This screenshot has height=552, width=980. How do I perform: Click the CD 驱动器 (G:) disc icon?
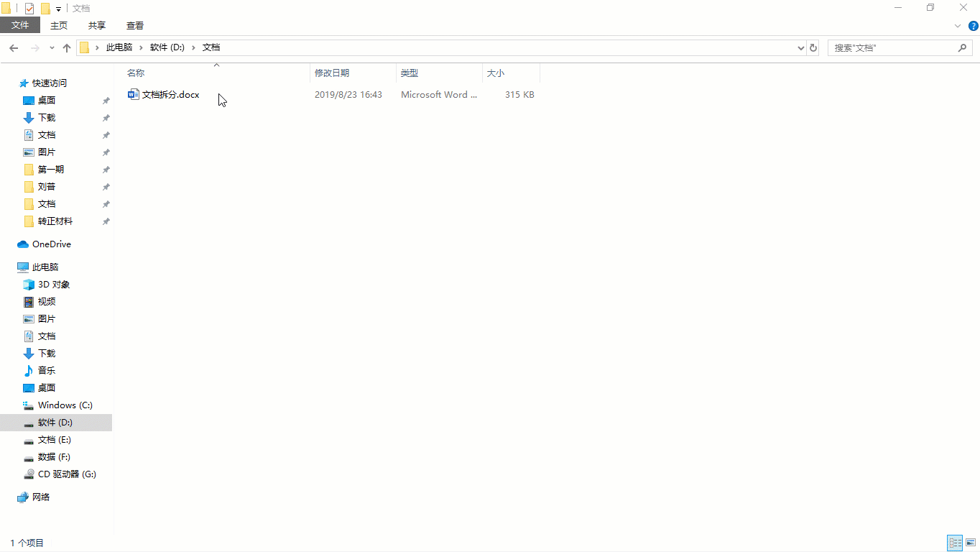[x=29, y=474]
